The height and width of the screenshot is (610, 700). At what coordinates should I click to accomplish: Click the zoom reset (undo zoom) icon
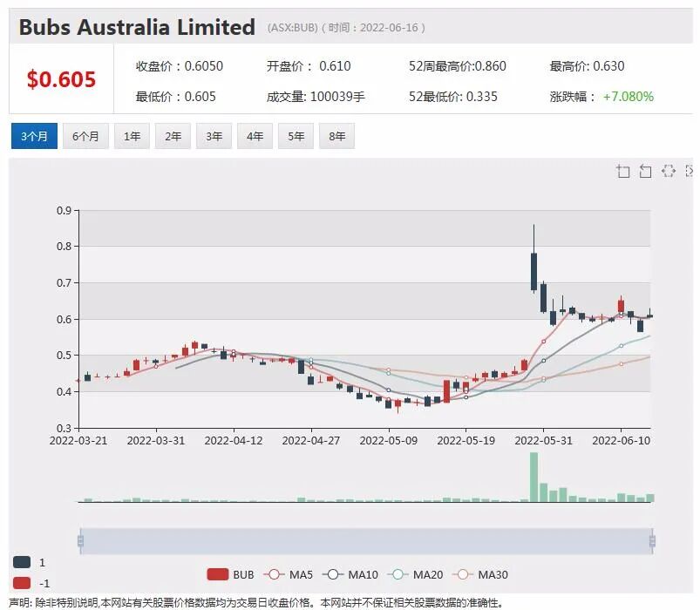(645, 171)
